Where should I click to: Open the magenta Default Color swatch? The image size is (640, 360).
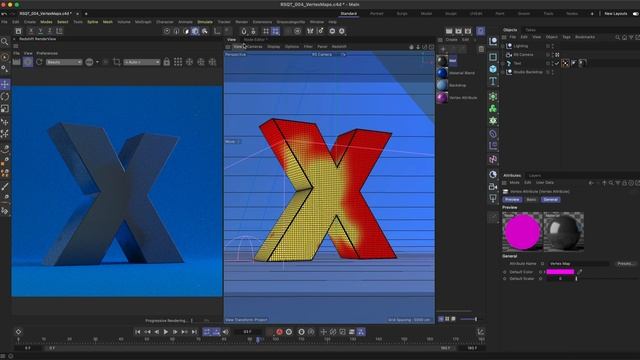pos(560,271)
